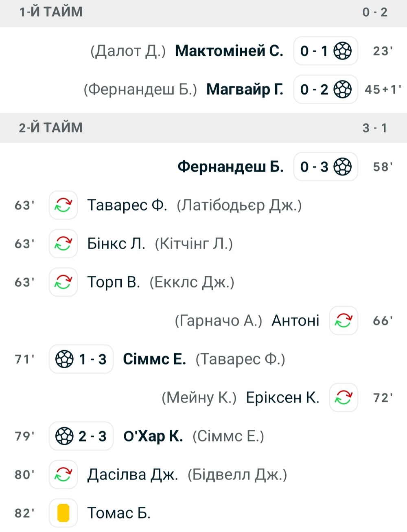
Task: Open player Магвайр Г.
Action: (x=245, y=89)
